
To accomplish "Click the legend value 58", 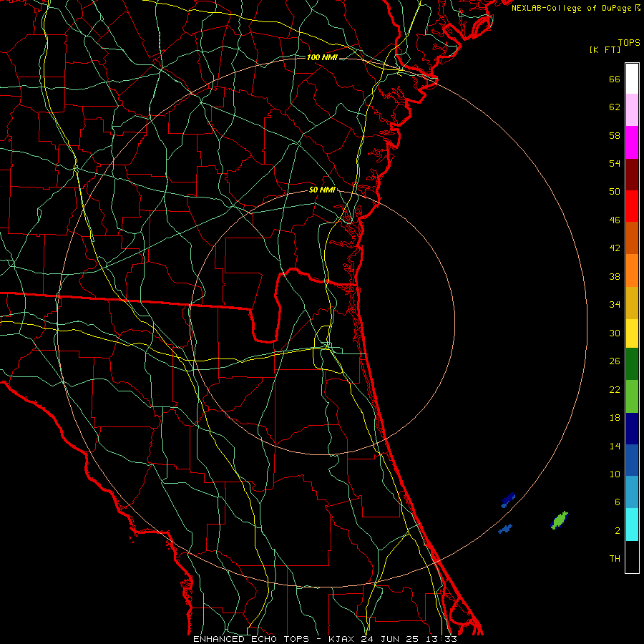I will 615,135.
